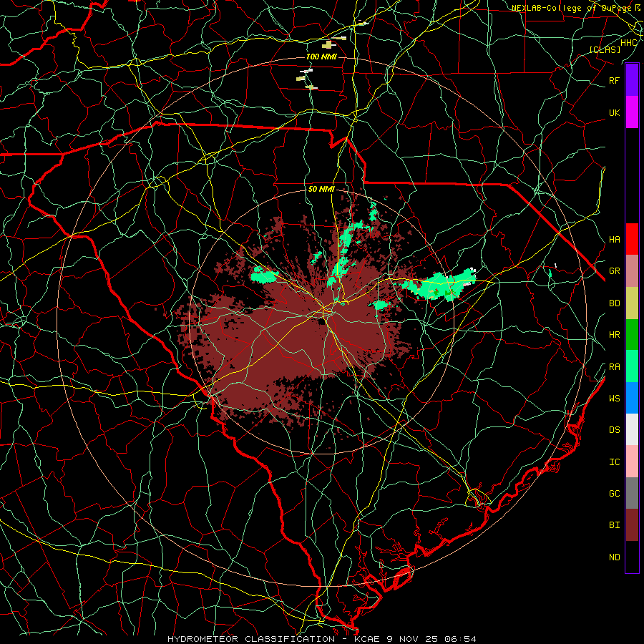Click the RA legend label

[x=614, y=367]
